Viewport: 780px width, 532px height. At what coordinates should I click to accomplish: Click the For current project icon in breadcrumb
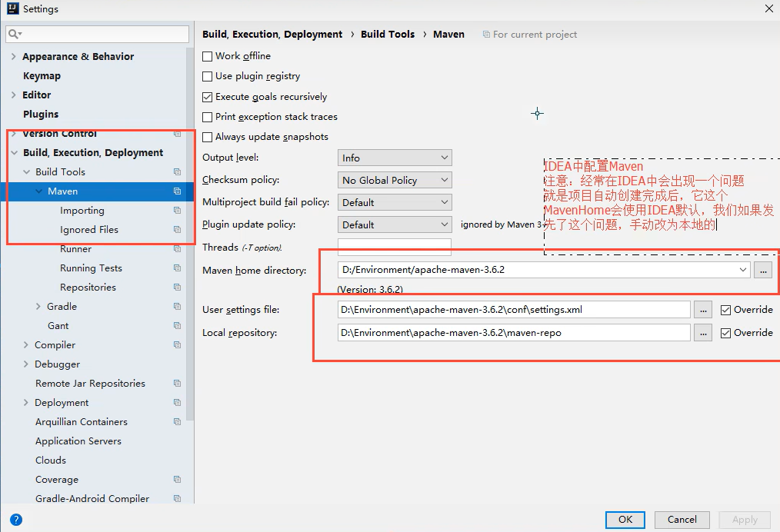(x=486, y=35)
